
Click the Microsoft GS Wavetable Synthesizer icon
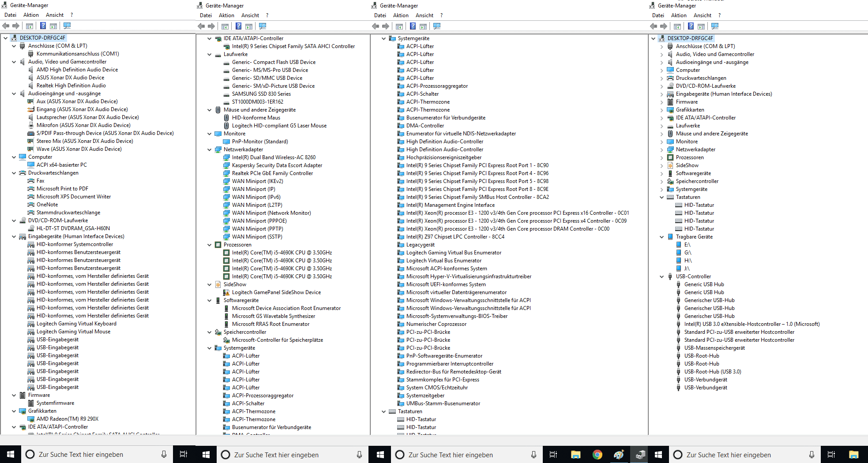[x=226, y=316]
